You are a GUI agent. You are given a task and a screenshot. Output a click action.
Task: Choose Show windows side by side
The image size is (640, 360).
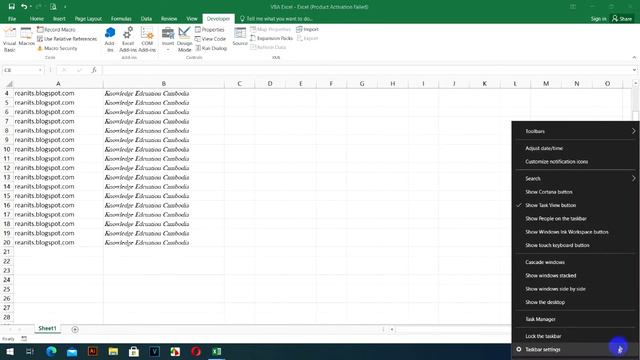576,289
